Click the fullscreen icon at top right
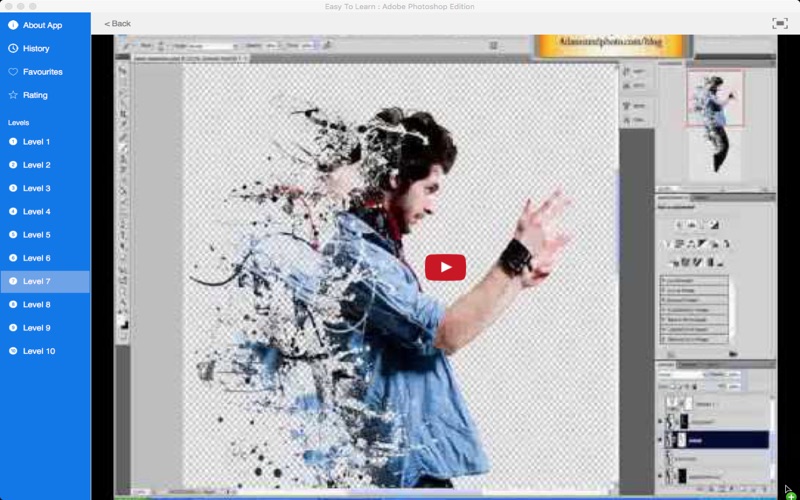 pyautogui.click(x=779, y=23)
